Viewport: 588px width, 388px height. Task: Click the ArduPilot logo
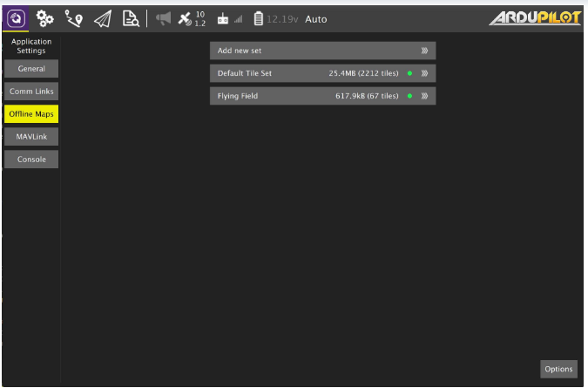pos(534,18)
